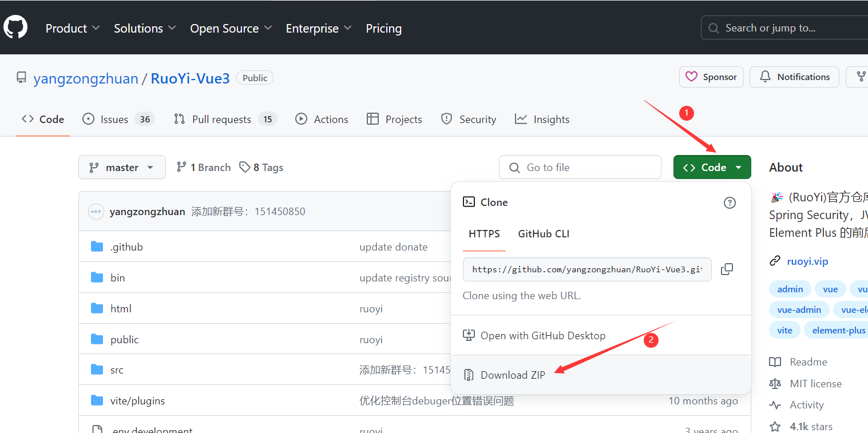This screenshot has height=433, width=868.
Task: Click the Readme book icon
Action: (x=775, y=362)
